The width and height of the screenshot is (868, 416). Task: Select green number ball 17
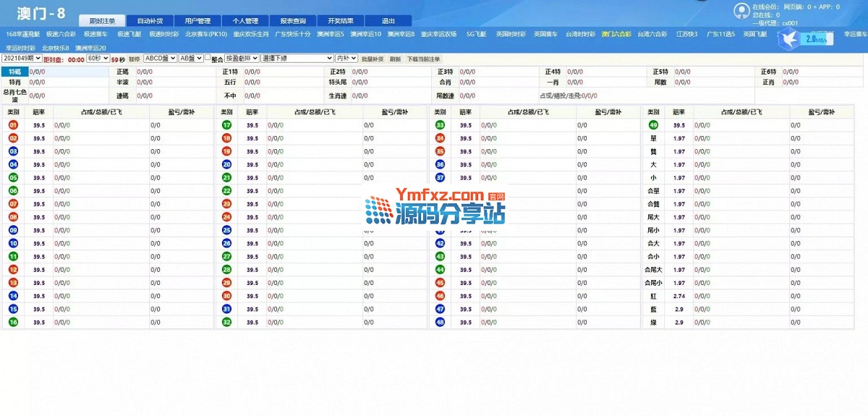[226, 125]
